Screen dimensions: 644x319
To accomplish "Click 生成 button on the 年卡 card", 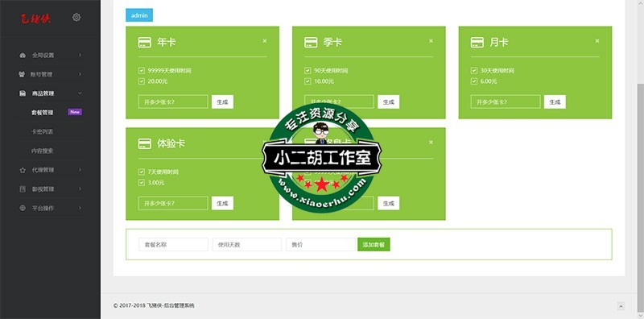I will (x=223, y=102).
